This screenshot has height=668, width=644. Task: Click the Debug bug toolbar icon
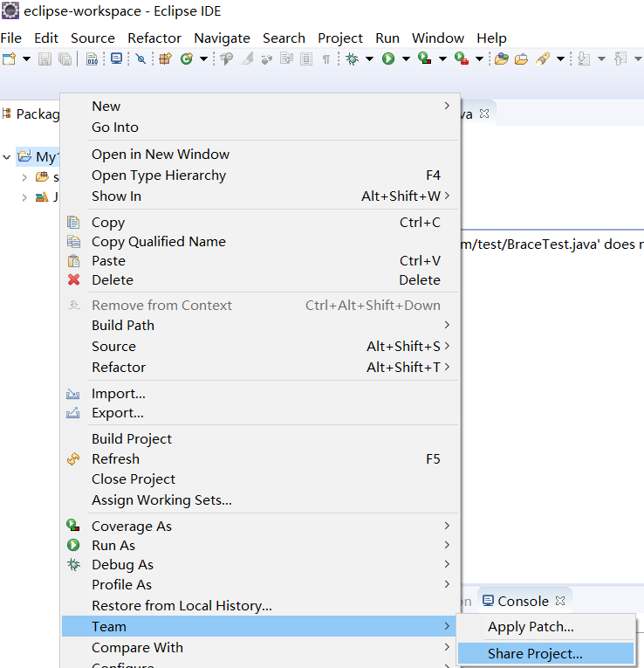point(352,59)
